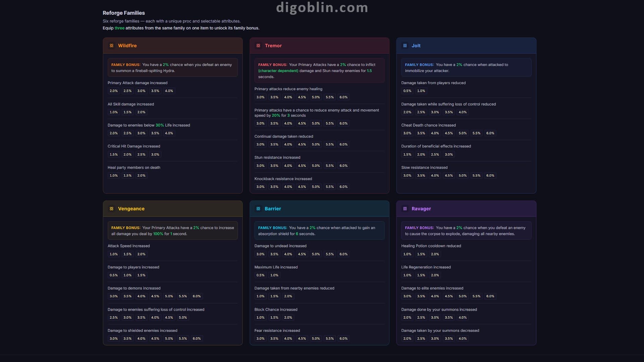Choose 1.0% under Heal party members on death
Screen dimensions: 644x362
tap(114, 176)
